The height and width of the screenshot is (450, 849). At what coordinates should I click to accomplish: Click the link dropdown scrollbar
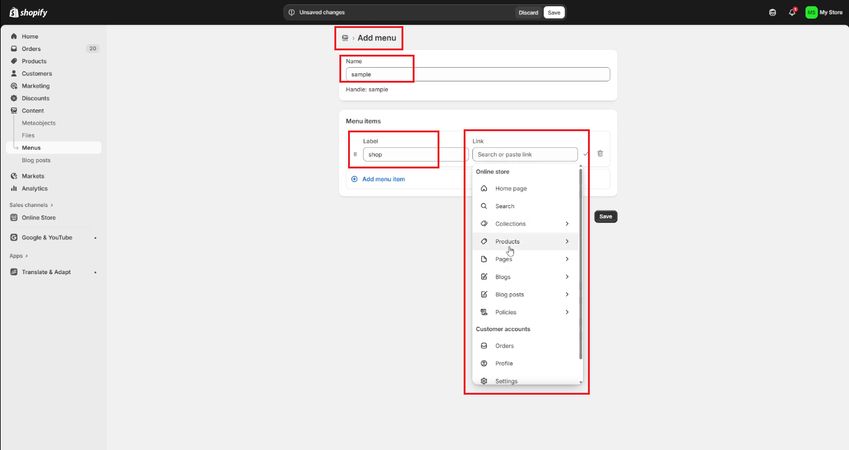click(x=580, y=264)
